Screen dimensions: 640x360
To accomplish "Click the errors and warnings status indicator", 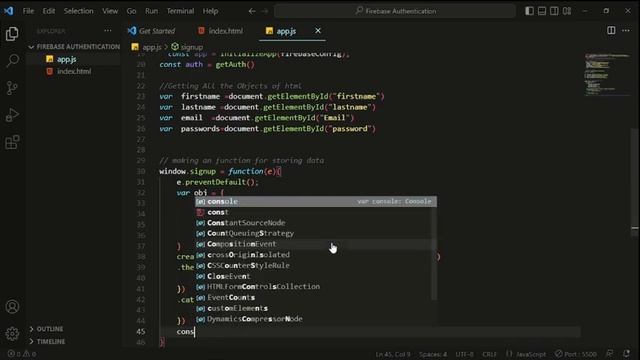I will (x=22, y=354).
